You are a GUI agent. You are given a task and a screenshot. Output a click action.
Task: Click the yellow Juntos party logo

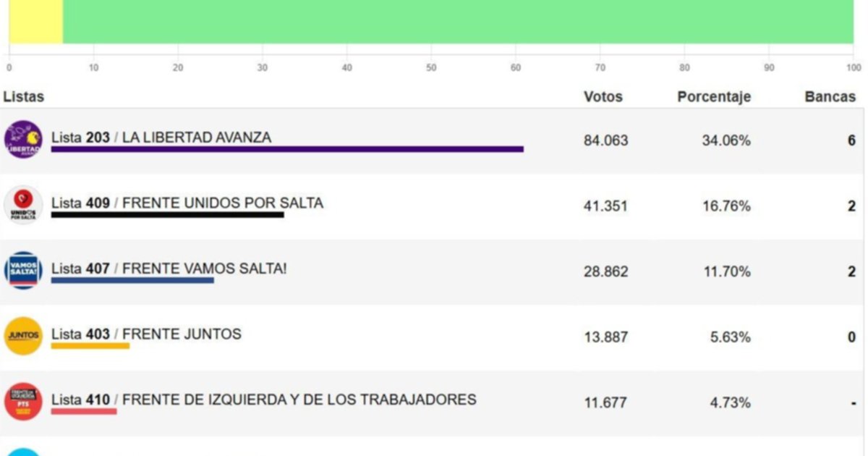[23, 336]
